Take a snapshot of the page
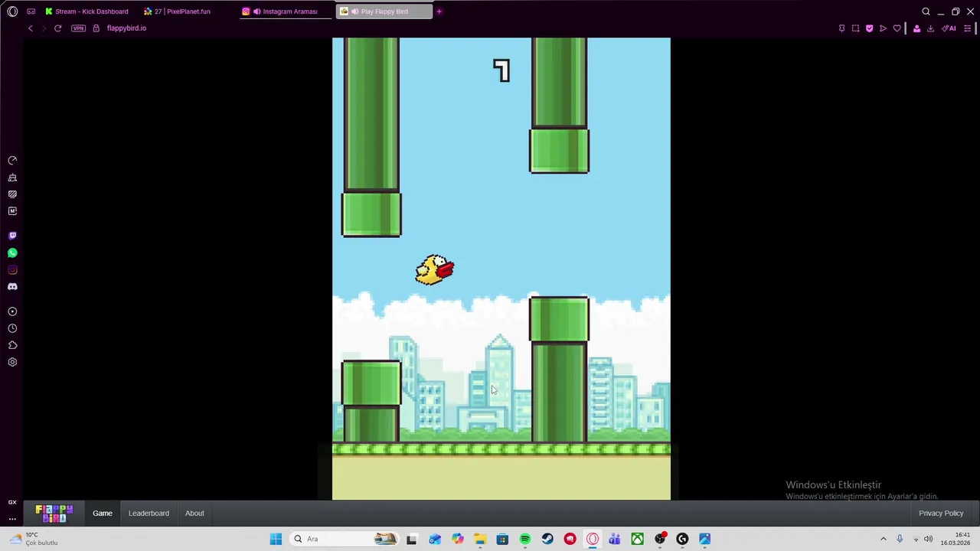980x551 pixels. (855, 28)
